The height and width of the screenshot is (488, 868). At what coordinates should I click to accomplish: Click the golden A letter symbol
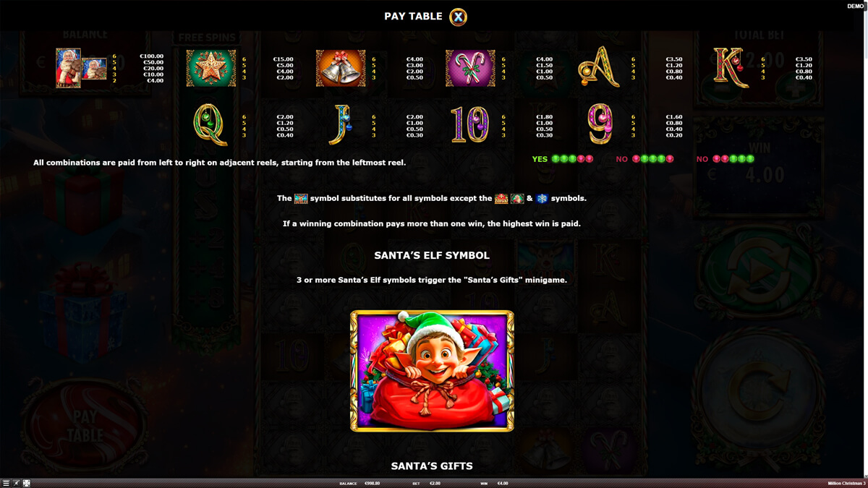[600, 67]
